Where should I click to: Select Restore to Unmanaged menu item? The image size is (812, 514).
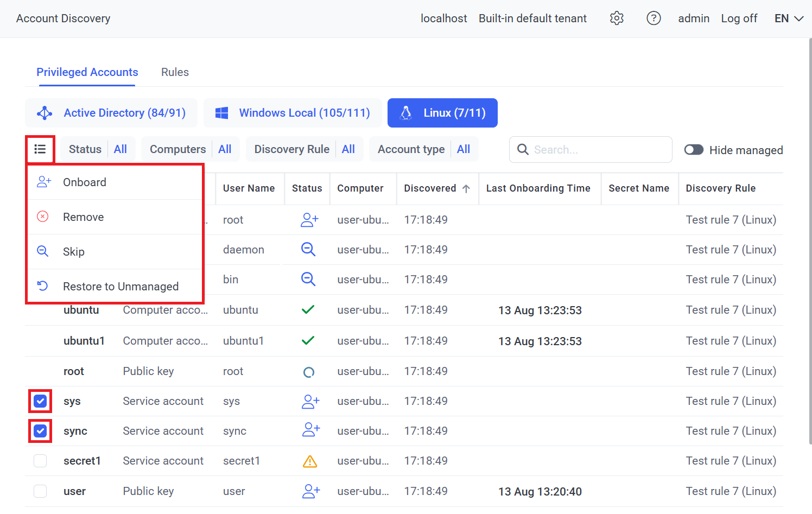[x=120, y=287]
